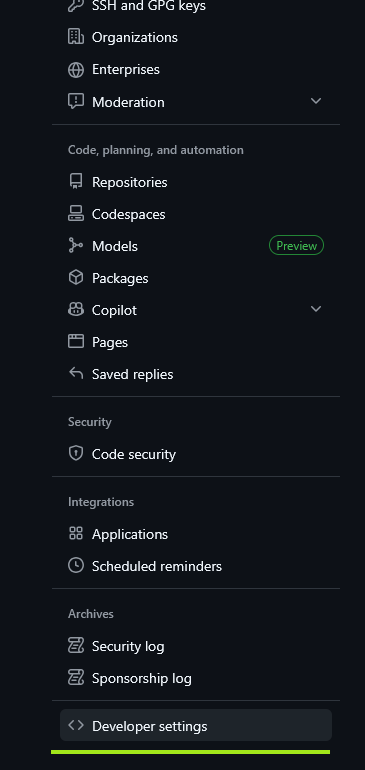Click the Models branch icon
Viewport: 365px width, 770px height.
pos(76,246)
